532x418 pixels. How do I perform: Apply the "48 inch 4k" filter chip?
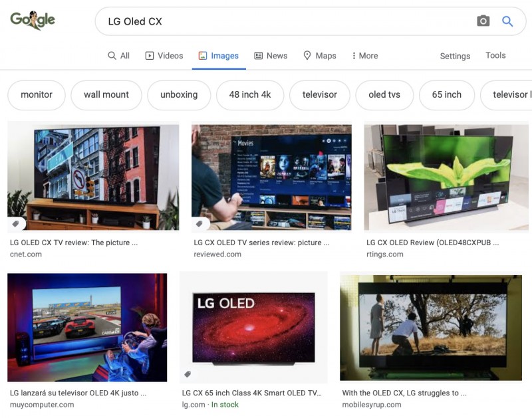[x=250, y=95]
